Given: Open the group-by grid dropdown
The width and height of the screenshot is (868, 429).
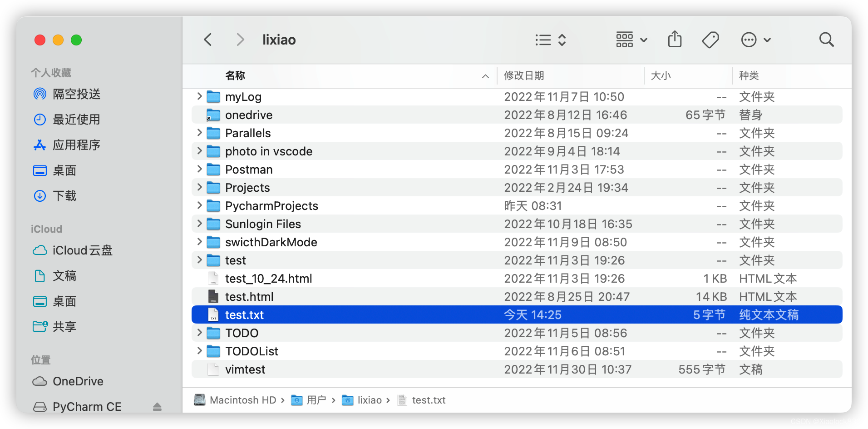Looking at the screenshot, I should 631,40.
